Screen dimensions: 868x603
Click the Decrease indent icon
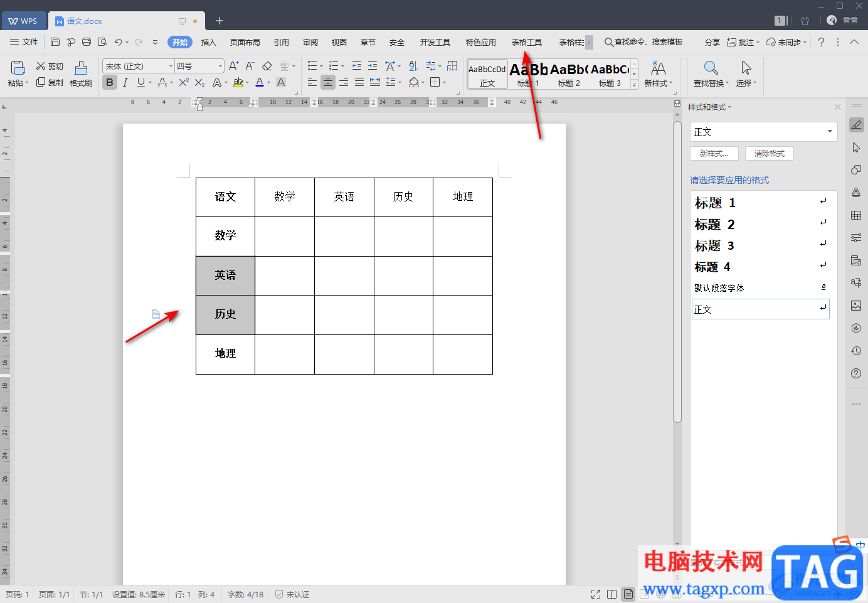click(357, 66)
